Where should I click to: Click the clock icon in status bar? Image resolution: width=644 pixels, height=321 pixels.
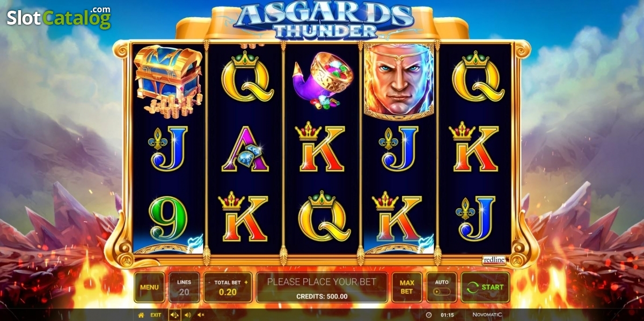pos(428,315)
